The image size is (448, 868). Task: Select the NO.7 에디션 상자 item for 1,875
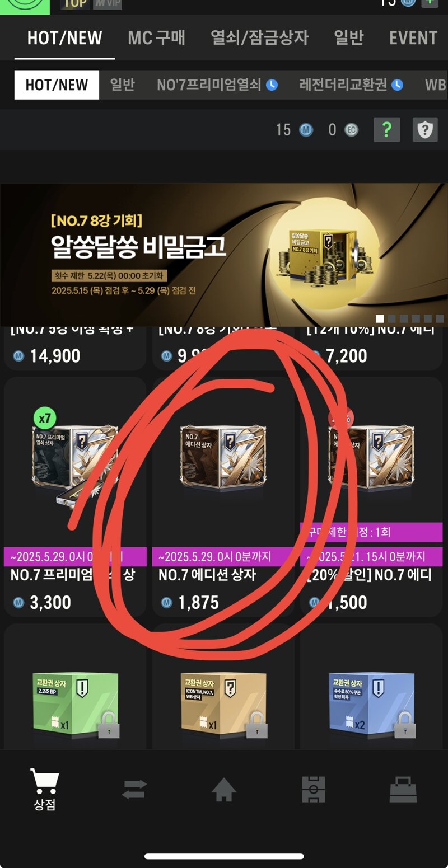click(223, 498)
